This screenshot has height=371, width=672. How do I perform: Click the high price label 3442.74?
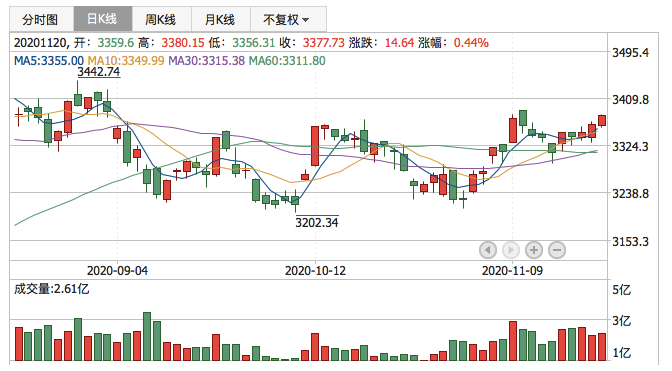tap(99, 72)
